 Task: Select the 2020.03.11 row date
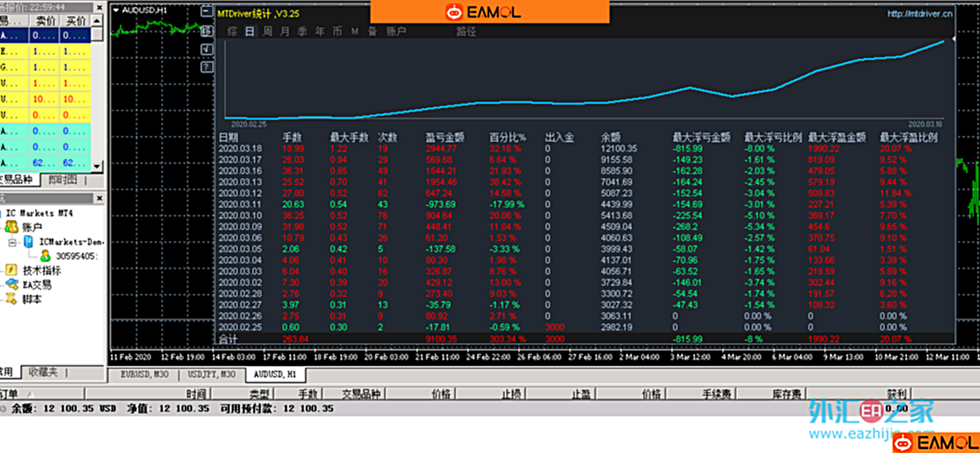(240, 204)
